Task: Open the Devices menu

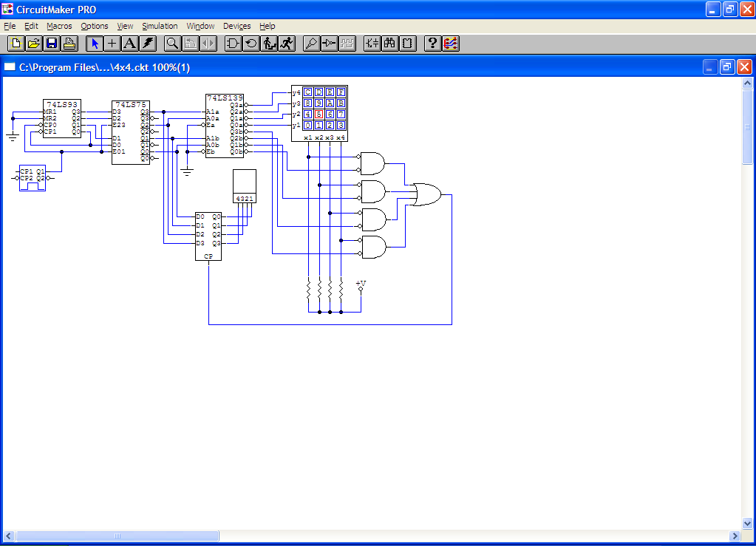Action: (x=236, y=26)
